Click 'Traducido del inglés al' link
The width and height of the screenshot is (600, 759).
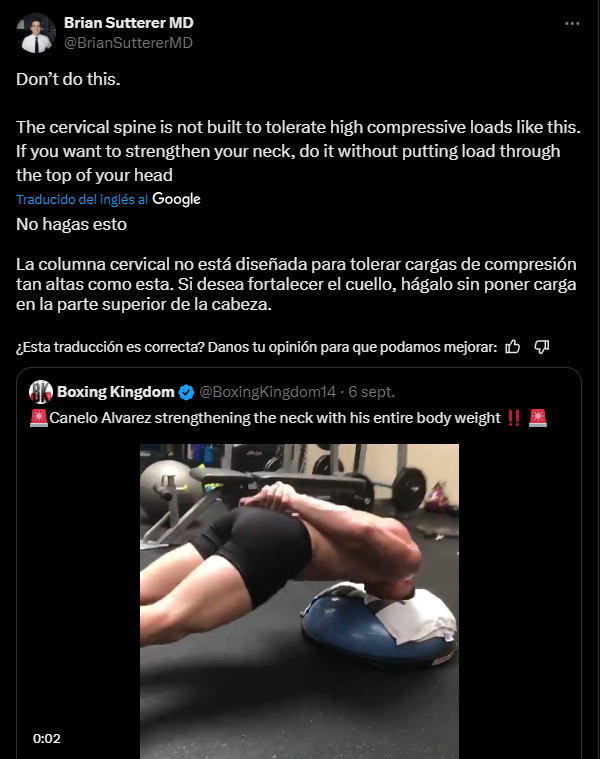(x=82, y=199)
